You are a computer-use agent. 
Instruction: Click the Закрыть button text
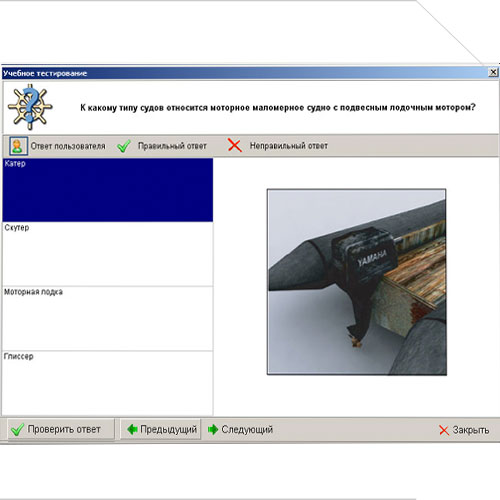(x=471, y=430)
